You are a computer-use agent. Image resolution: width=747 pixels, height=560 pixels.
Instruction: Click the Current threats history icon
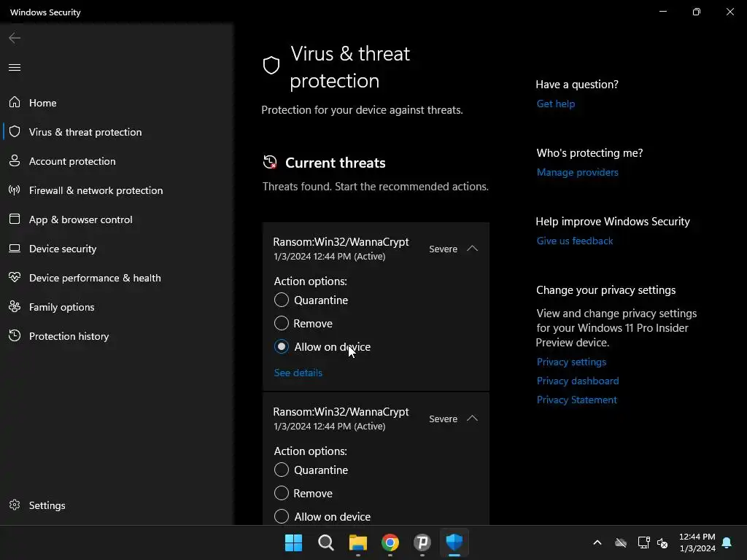(270, 163)
